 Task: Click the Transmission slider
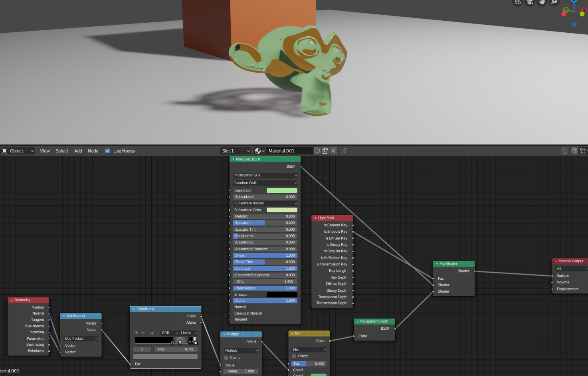(265, 288)
